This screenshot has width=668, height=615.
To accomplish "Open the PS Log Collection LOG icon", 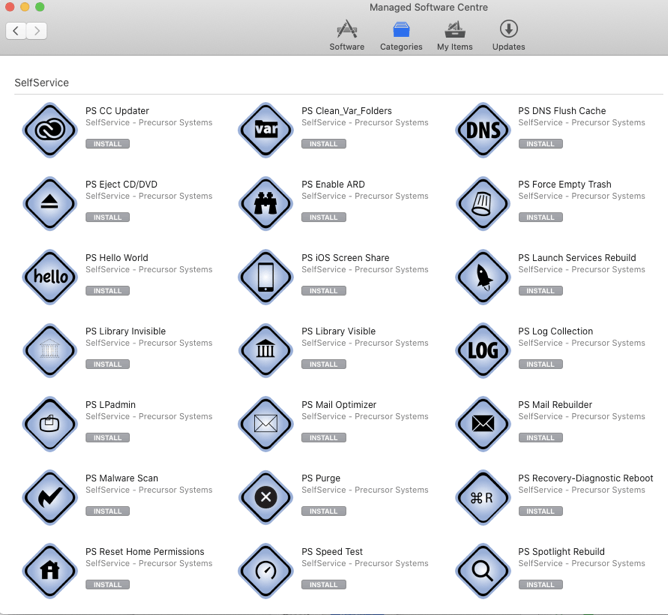I will (483, 351).
